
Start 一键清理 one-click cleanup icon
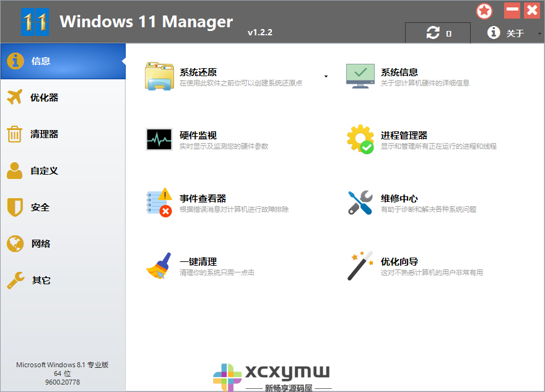(x=159, y=265)
